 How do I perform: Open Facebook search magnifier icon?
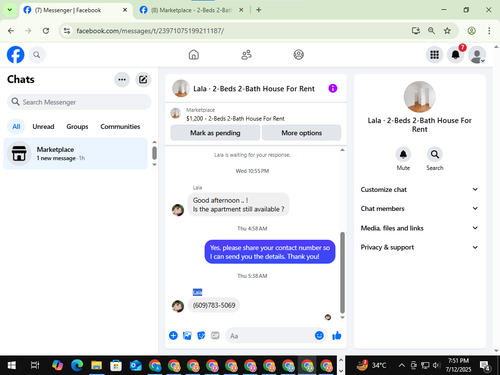[x=37, y=55]
